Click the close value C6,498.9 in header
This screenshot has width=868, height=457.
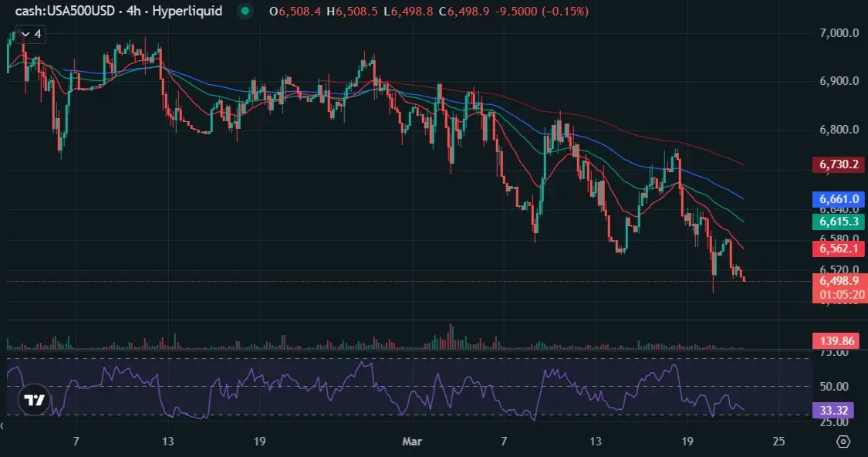coord(464,11)
